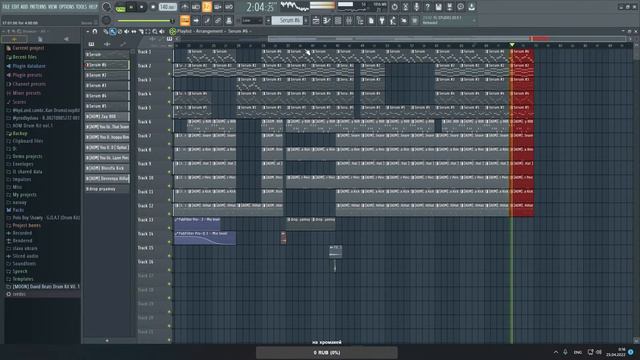Screen dimensions: 640x360
Task: Mute Track 13 using its green dot
Action: (169, 228)
